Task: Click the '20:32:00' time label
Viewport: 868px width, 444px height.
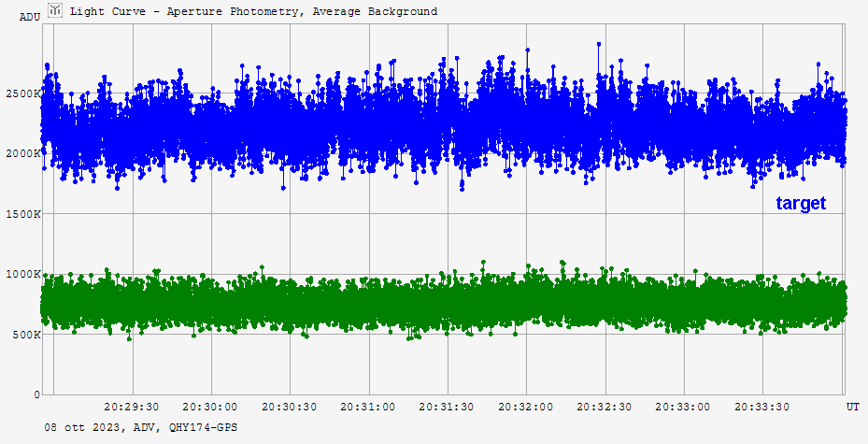Action: pos(525,407)
